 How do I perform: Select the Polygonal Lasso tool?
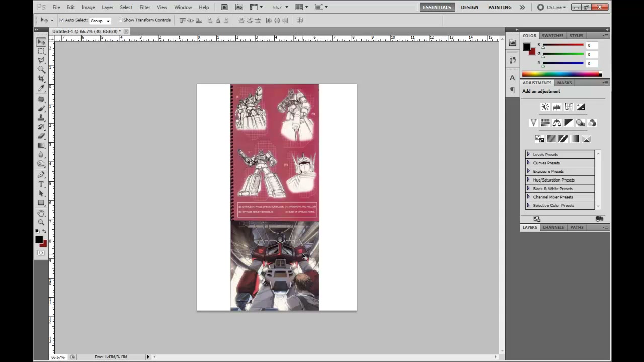(x=41, y=60)
